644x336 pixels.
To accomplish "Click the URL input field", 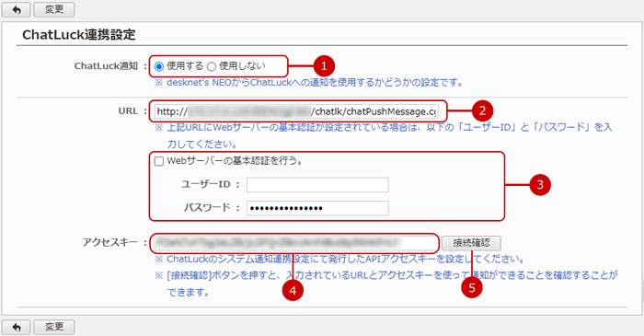I will point(296,111).
